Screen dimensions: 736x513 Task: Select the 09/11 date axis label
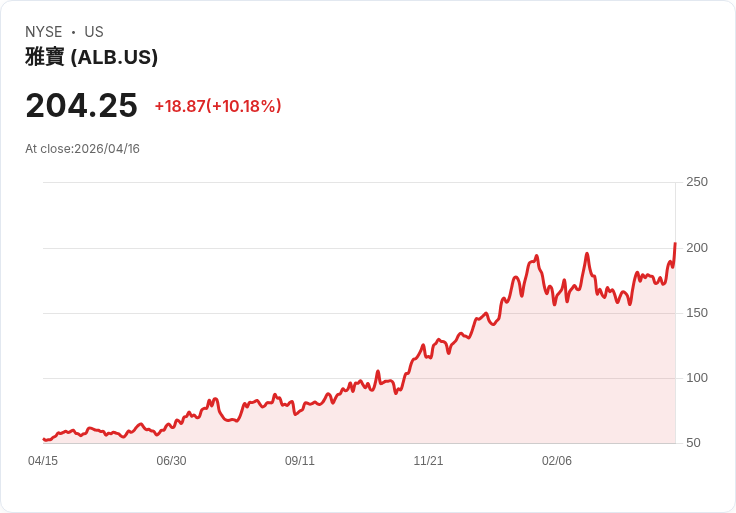click(x=300, y=460)
